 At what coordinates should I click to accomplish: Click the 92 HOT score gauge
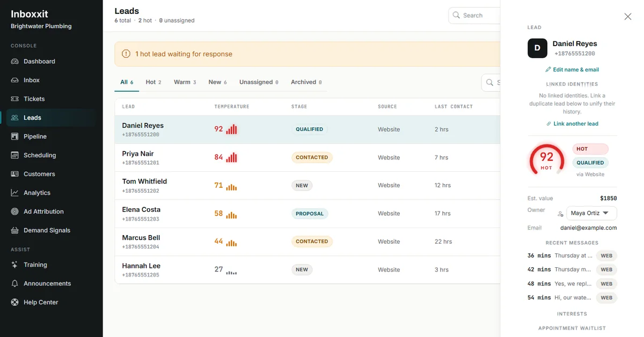[546, 159]
